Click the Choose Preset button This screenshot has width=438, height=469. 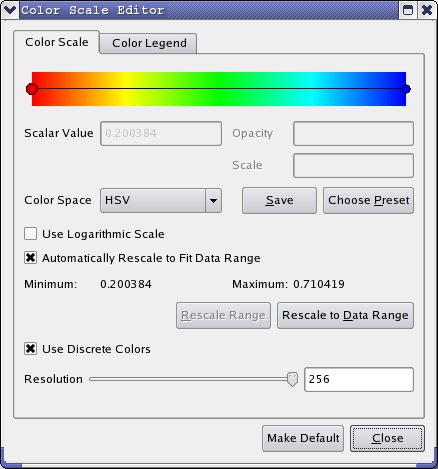pyautogui.click(x=368, y=200)
